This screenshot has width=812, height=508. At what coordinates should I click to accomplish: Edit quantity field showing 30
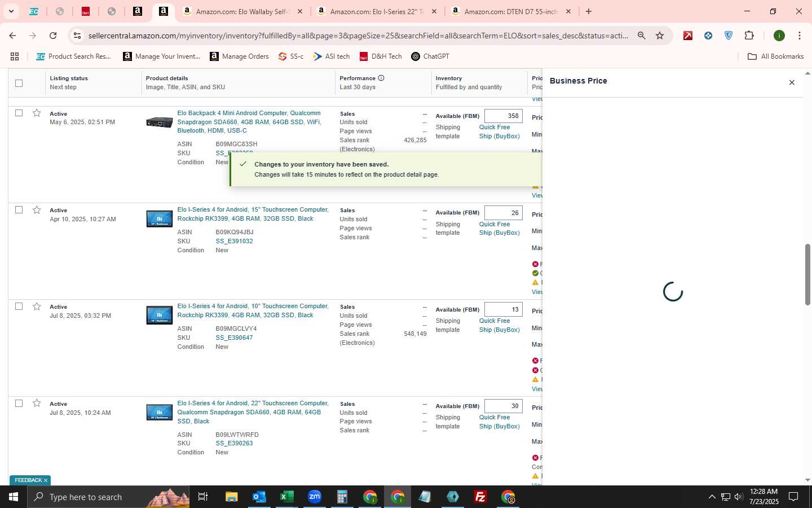point(503,406)
